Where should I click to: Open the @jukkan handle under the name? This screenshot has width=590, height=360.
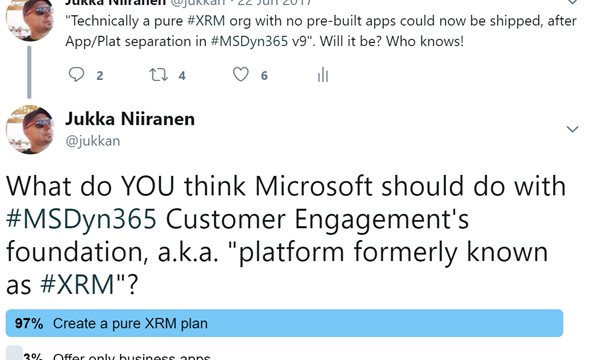coord(93,141)
